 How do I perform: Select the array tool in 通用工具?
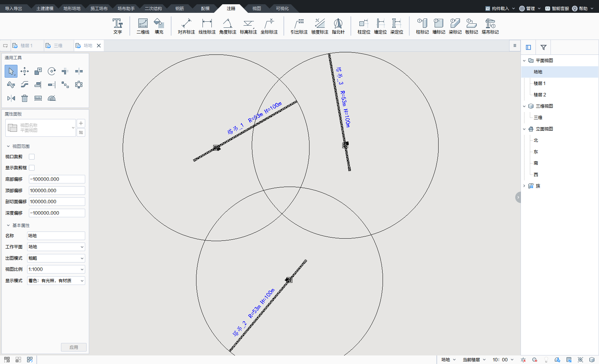(x=79, y=85)
